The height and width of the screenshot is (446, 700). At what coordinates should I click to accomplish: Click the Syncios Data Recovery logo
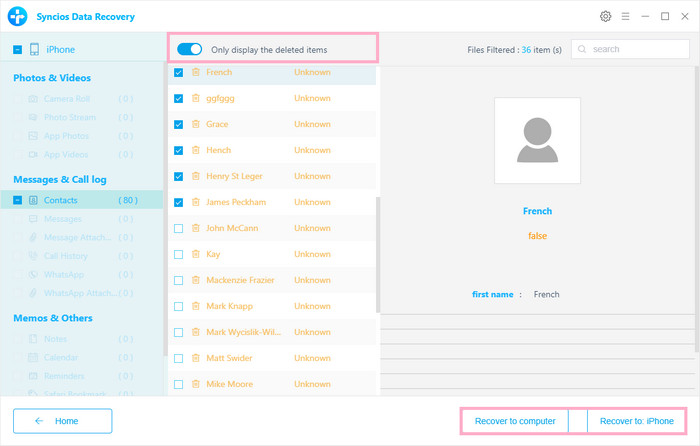(17, 17)
